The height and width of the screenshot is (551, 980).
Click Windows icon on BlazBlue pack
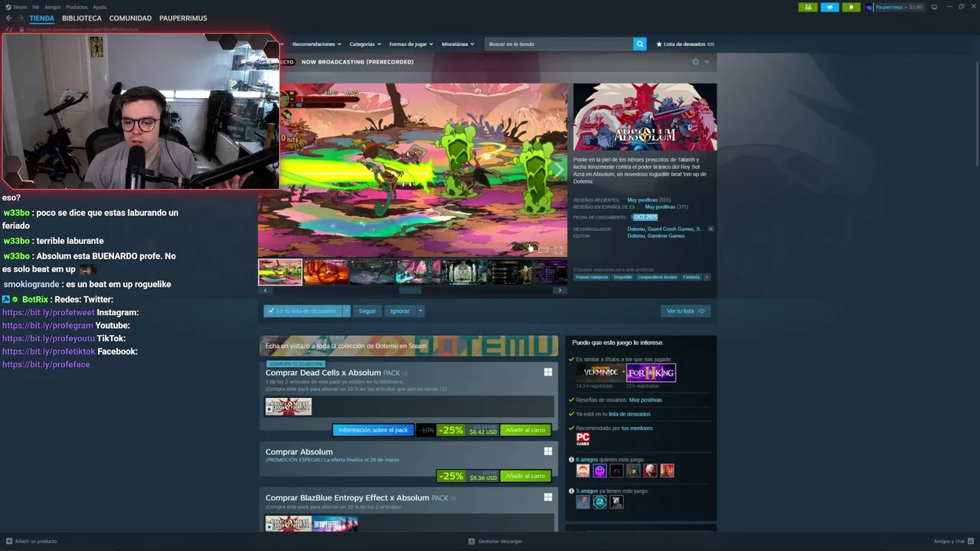548,497
